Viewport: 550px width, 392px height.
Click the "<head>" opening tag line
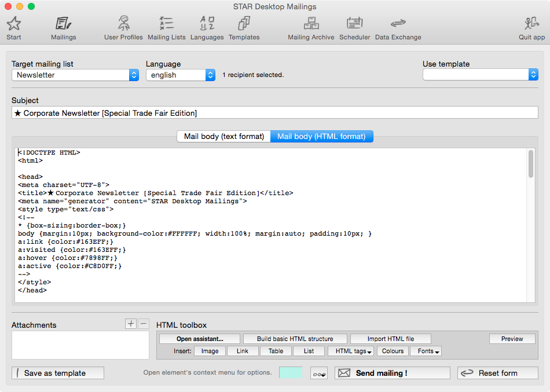pyautogui.click(x=30, y=177)
